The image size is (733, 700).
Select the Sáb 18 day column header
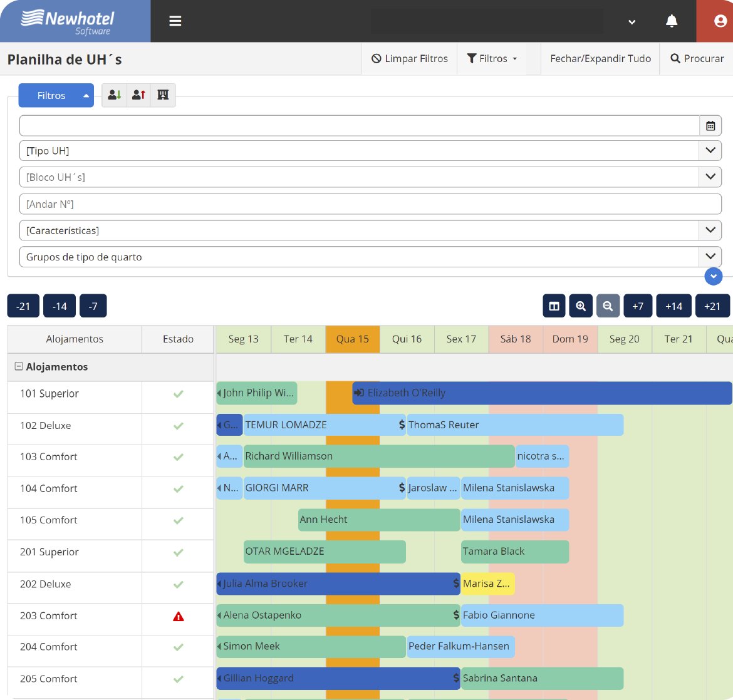(x=516, y=339)
